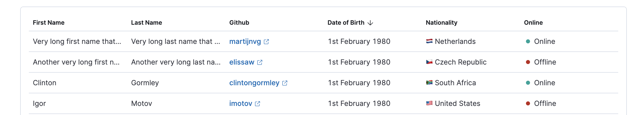Click external link icon beside elissaw
Screen dimensions: 644x115
[x=260, y=62]
